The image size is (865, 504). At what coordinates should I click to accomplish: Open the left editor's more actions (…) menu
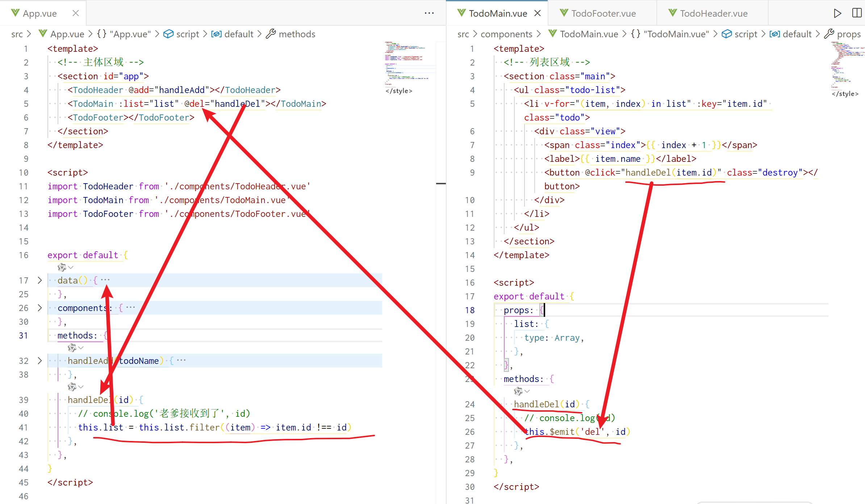click(x=429, y=13)
